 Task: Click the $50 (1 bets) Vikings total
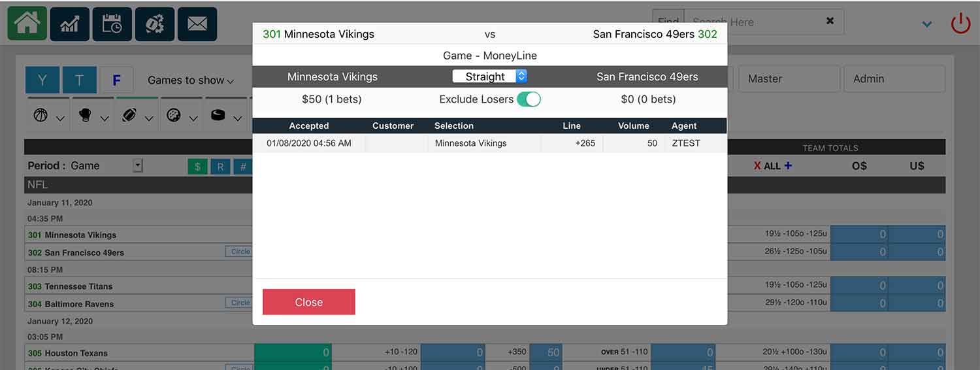click(332, 99)
